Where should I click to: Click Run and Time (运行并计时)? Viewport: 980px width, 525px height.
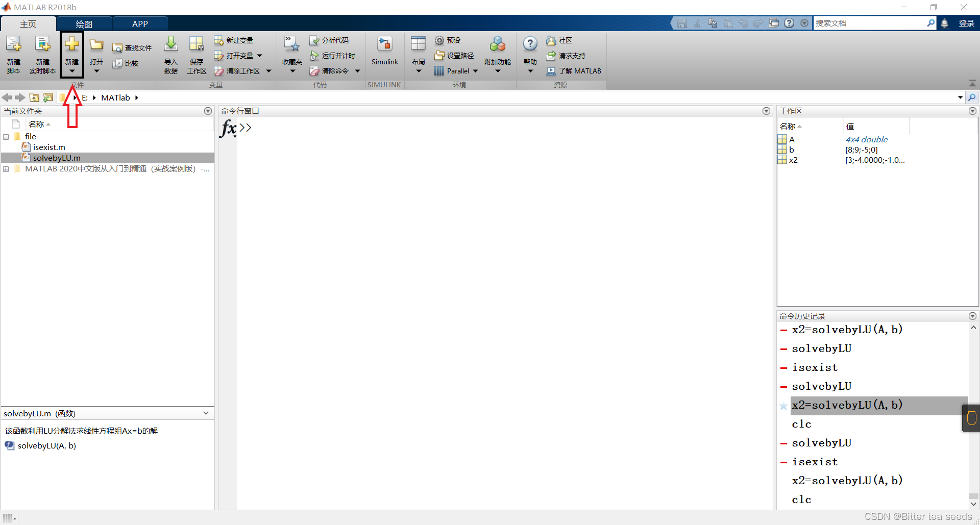coord(332,56)
